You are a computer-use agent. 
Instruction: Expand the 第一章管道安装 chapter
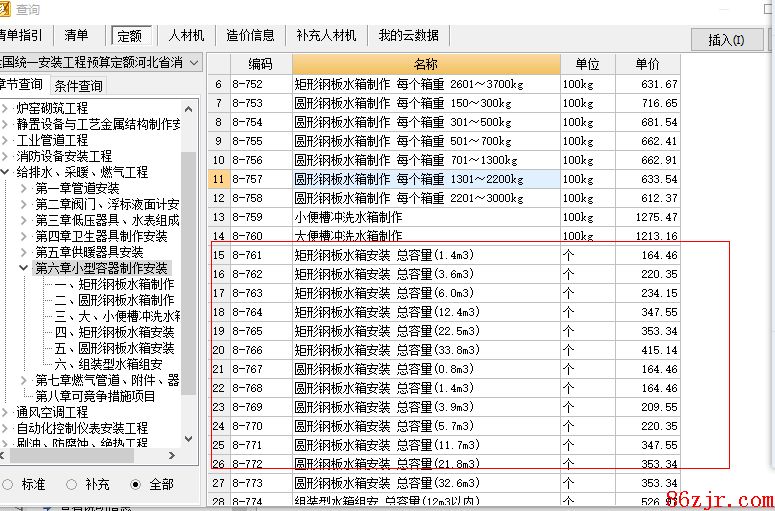(x=24, y=188)
